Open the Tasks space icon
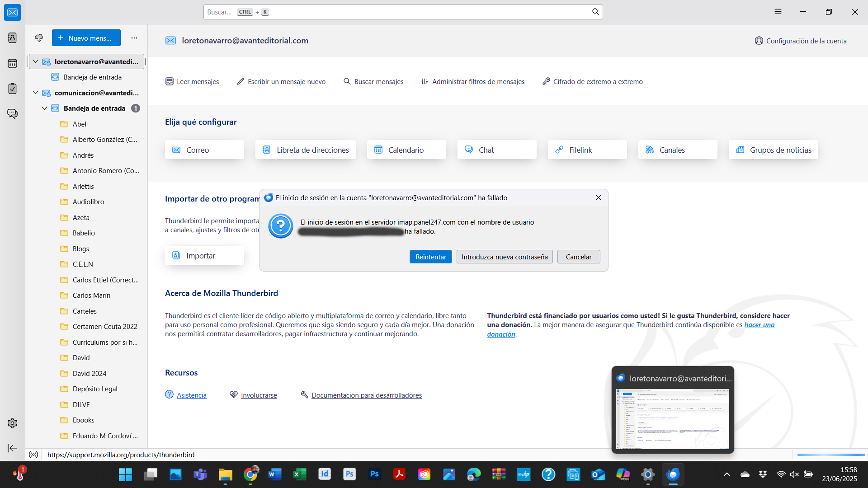The height and width of the screenshot is (488, 868). [x=12, y=89]
